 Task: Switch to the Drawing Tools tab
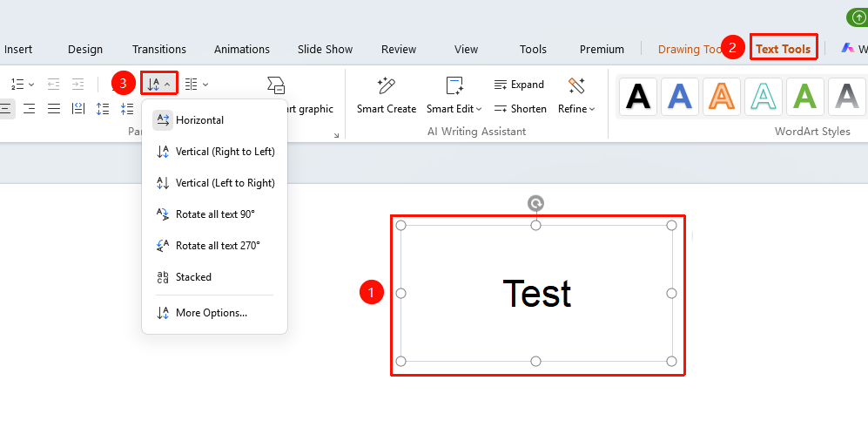tap(689, 50)
